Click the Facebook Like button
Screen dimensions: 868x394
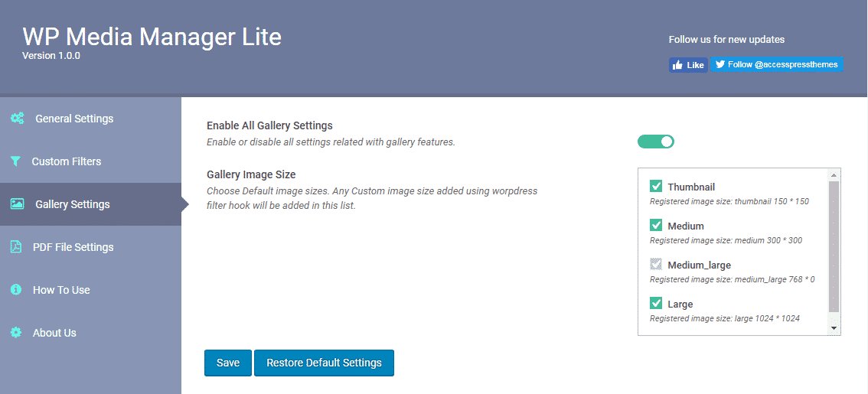688,65
